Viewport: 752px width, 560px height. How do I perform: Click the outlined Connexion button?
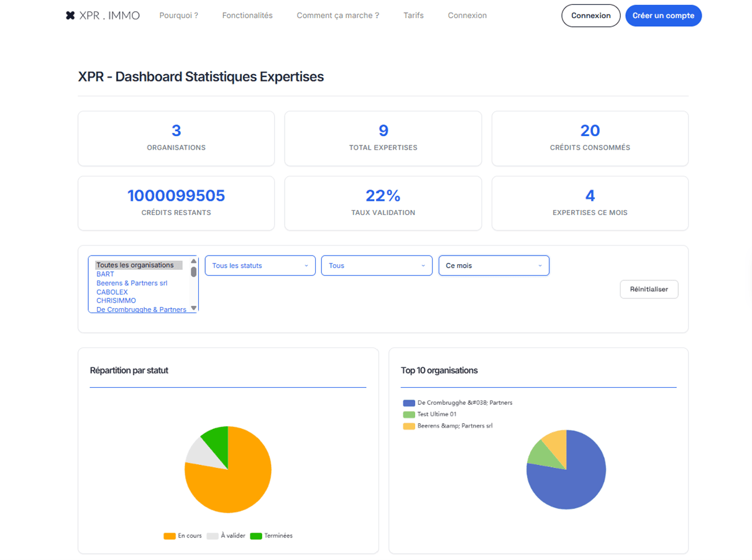590,16
